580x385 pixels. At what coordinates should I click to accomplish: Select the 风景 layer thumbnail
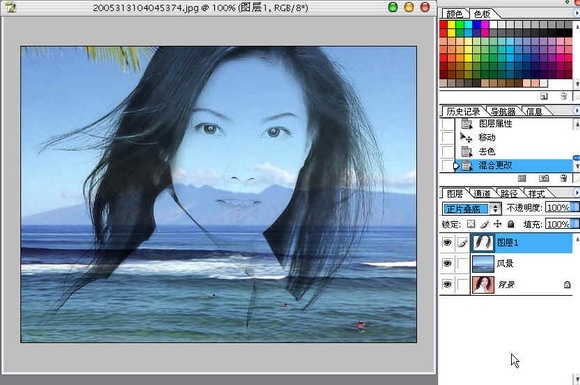click(483, 264)
